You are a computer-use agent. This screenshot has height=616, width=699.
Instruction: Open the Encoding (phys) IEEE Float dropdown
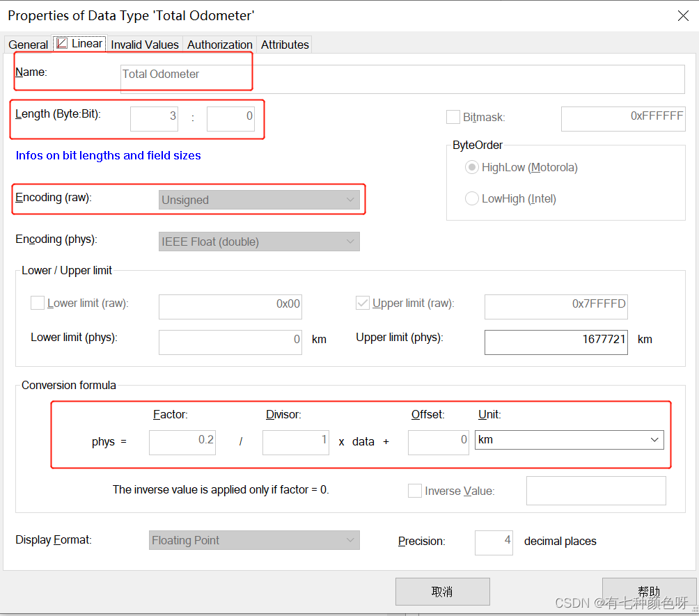pos(259,242)
